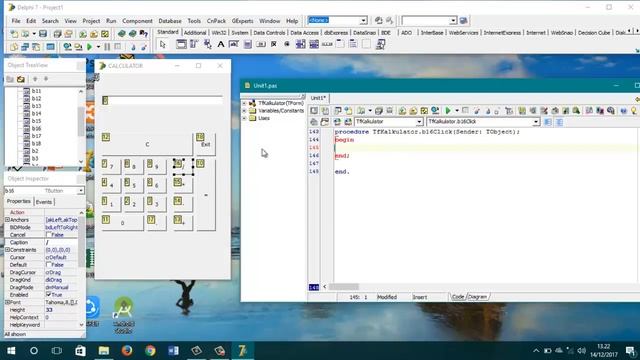640x360 pixels.
Task: Open the Component menu
Action: point(137,21)
